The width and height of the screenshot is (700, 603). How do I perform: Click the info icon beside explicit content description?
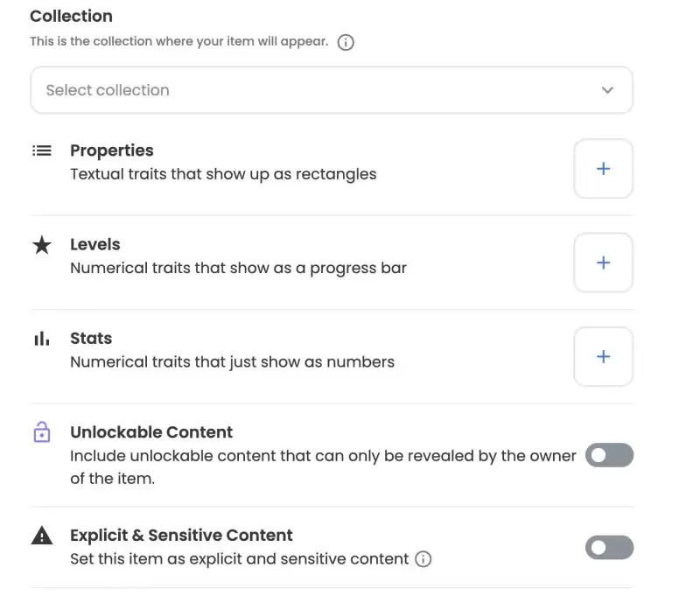click(x=423, y=559)
